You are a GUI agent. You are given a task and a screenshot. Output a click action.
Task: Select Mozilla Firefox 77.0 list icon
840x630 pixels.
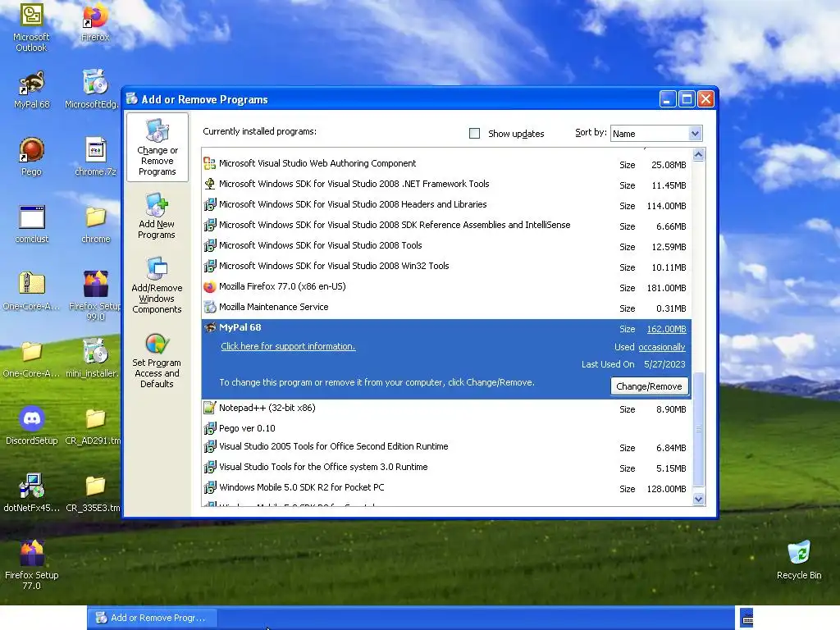[x=209, y=286]
